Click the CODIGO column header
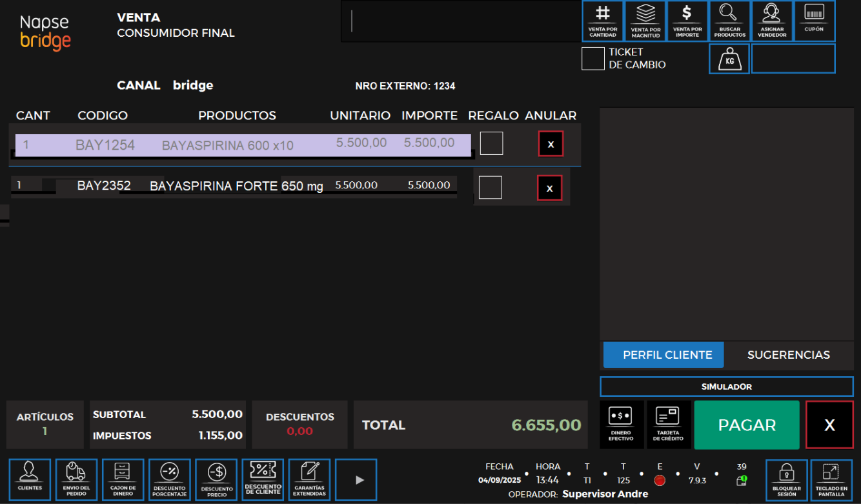This screenshot has width=861, height=504. [x=103, y=116]
